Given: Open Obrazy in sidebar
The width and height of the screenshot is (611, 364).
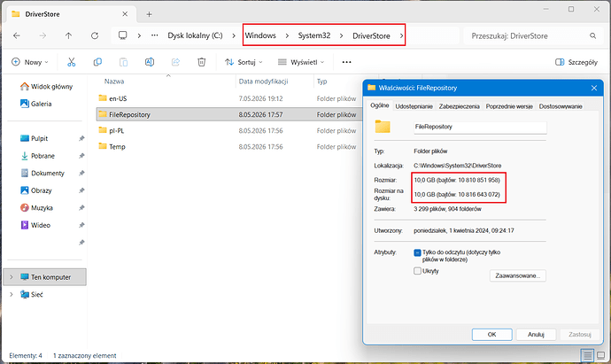Looking at the screenshot, I should click(35, 190).
